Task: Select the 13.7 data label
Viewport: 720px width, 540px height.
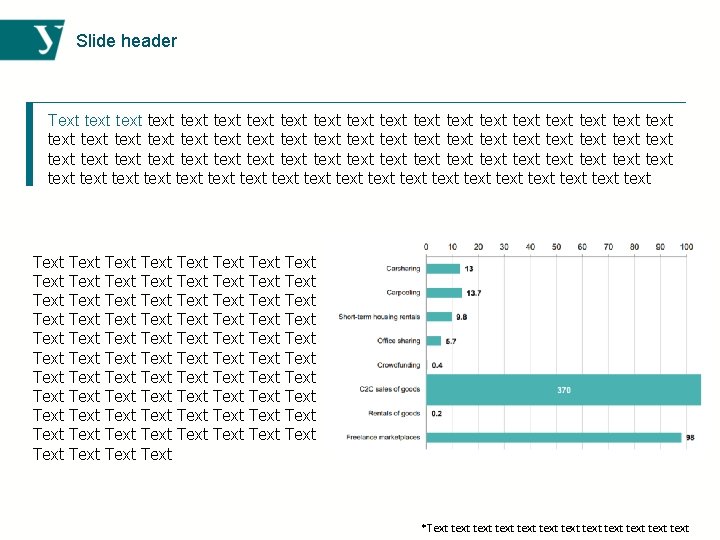Action: (x=474, y=293)
